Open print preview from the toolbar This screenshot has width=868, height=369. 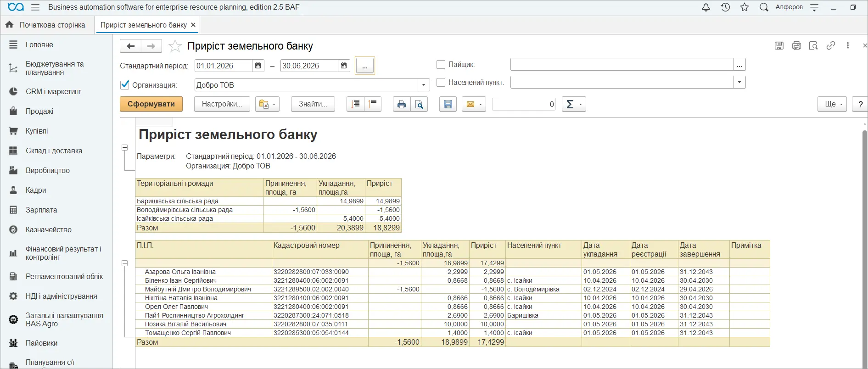click(419, 104)
